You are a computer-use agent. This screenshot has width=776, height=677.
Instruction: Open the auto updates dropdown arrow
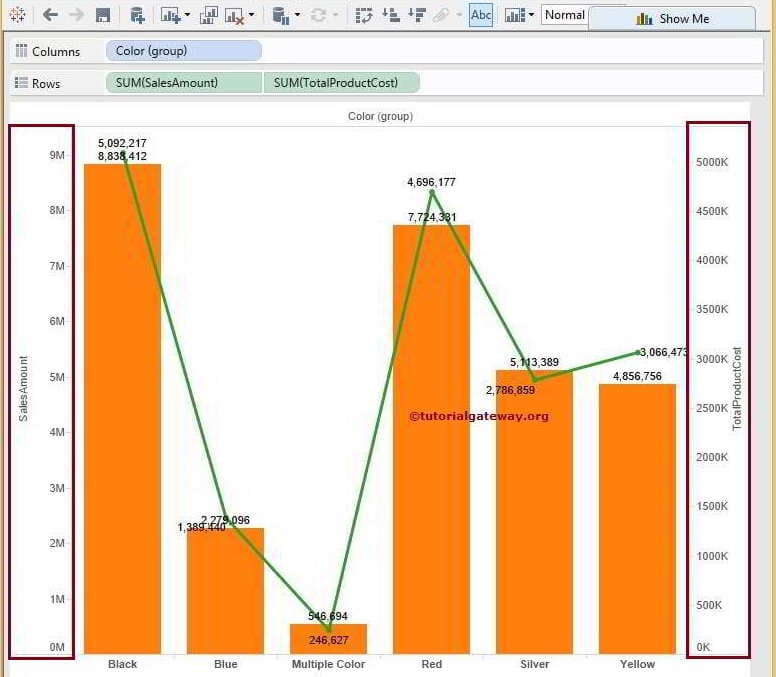tap(297, 15)
